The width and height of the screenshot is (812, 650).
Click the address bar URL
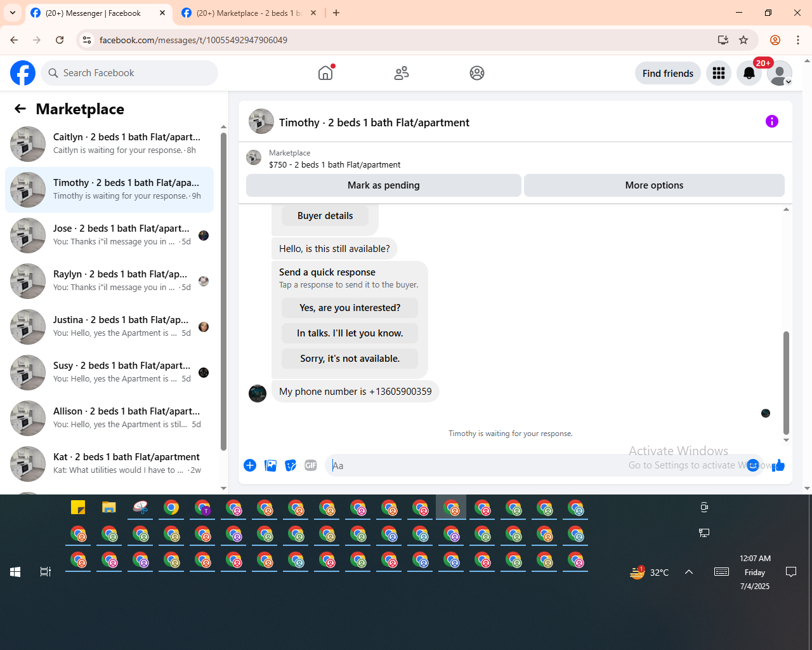[x=193, y=40]
